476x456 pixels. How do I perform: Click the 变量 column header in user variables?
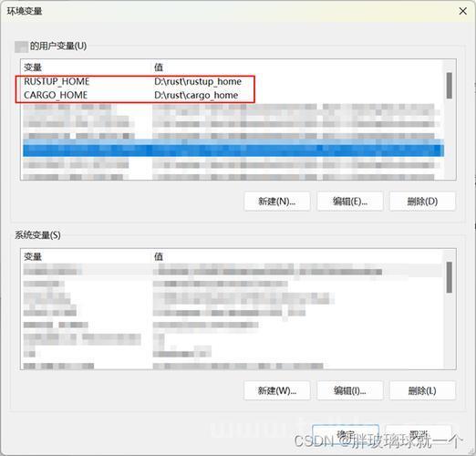[33, 67]
